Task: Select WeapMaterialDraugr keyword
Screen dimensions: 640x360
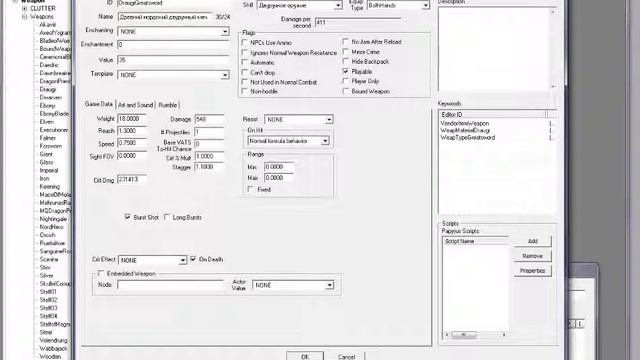Action: (x=465, y=131)
